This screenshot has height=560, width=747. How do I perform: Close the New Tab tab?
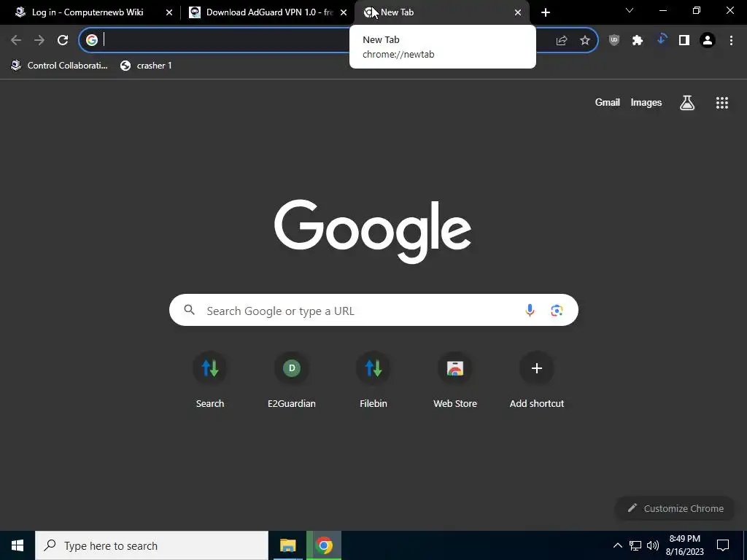pyautogui.click(x=518, y=12)
